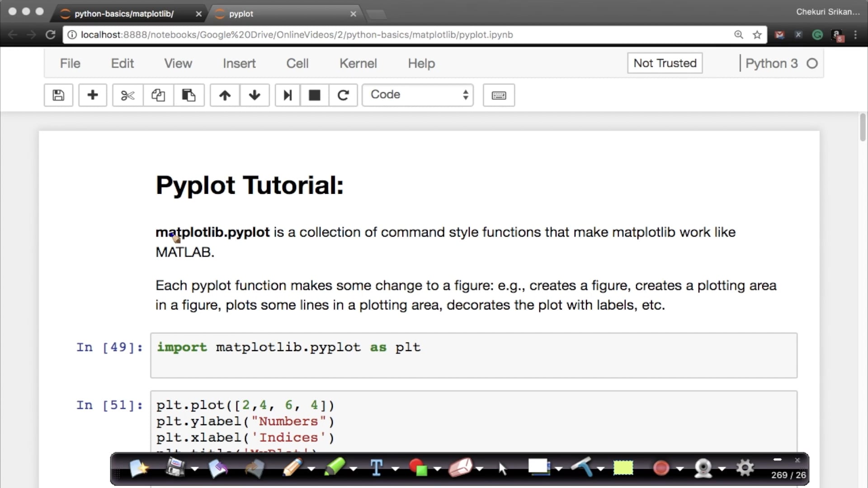Cut selected cell with the scissors icon
This screenshot has width=868, height=488.
(127, 95)
